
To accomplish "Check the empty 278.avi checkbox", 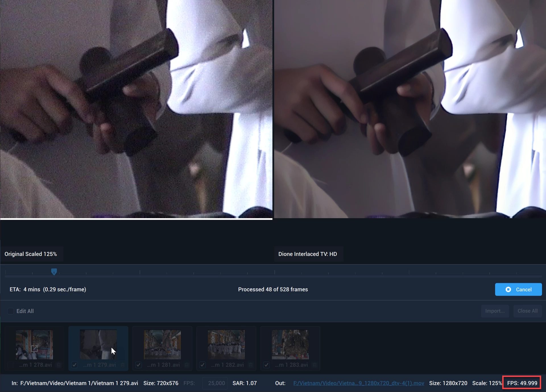I will pyautogui.click(x=11, y=365).
